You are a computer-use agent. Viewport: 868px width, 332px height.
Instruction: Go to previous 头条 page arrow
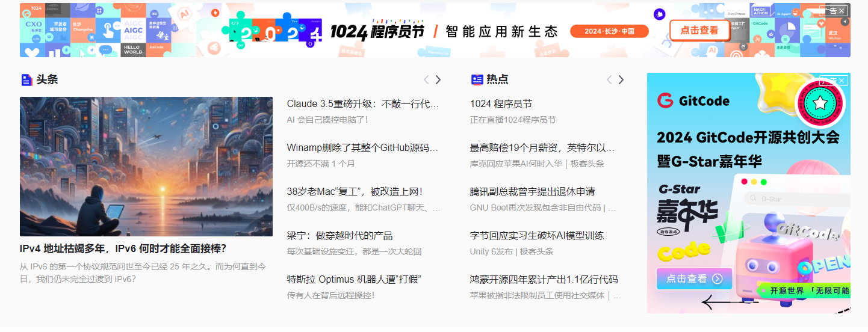(x=426, y=79)
